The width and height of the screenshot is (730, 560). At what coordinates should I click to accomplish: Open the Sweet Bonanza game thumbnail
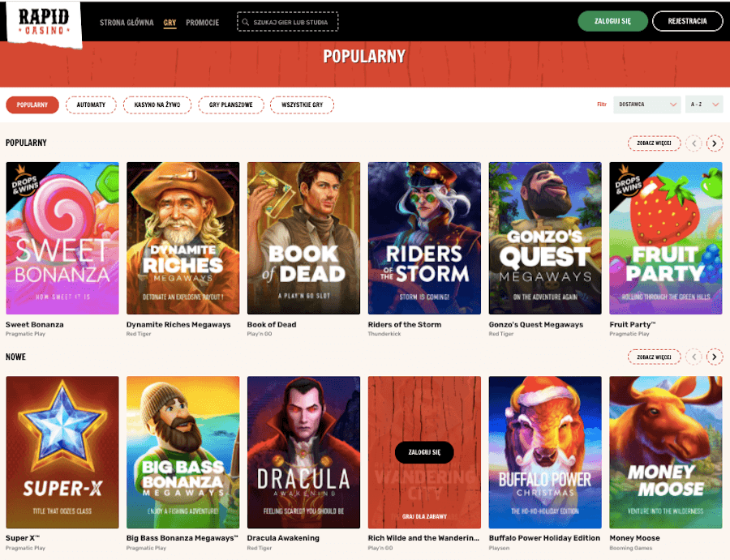[x=62, y=238]
